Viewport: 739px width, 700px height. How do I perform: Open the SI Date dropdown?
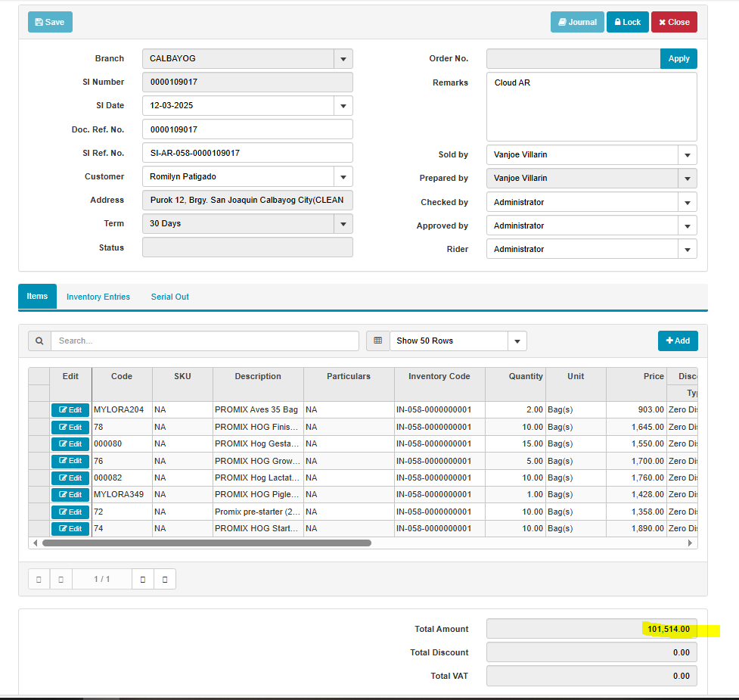343,106
